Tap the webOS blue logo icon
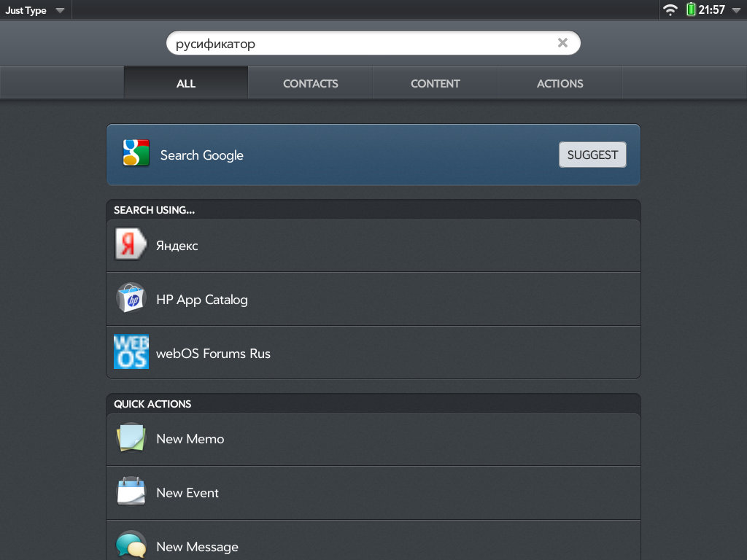747x560 pixels. tap(131, 351)
